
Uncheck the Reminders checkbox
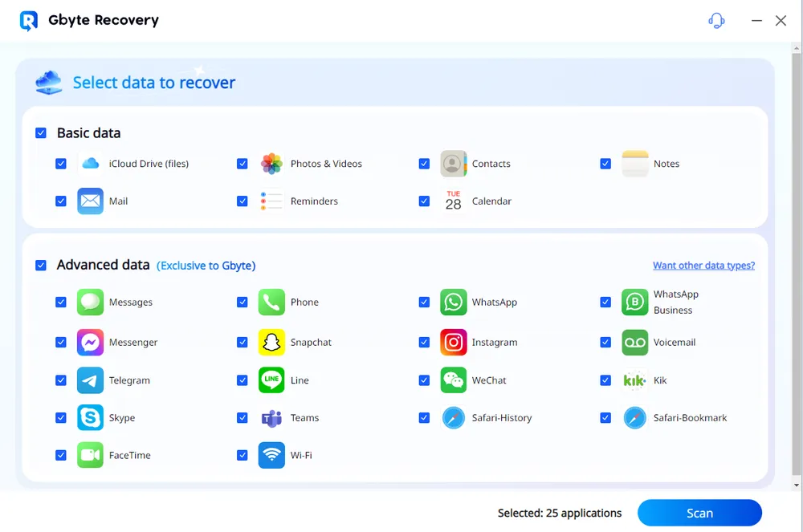point(243,201)
